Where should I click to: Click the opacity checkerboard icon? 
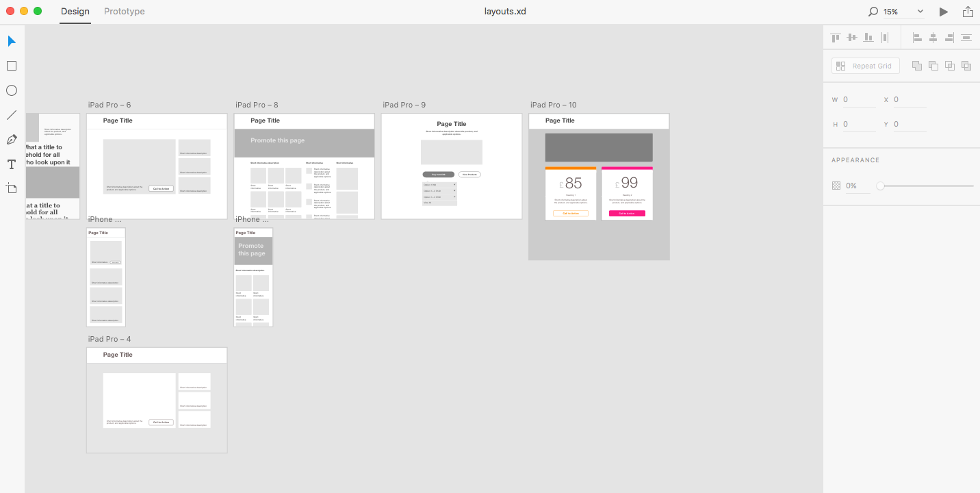[836, 186]
